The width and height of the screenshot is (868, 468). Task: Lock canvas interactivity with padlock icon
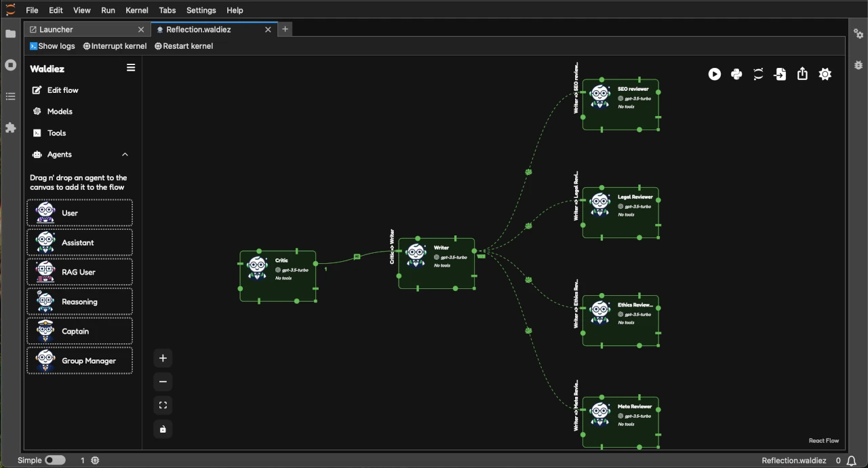[162, 429]
